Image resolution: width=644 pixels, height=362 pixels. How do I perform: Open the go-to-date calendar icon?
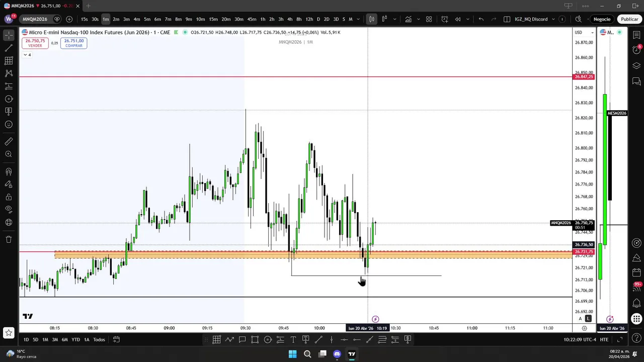[x=116, y=339]
